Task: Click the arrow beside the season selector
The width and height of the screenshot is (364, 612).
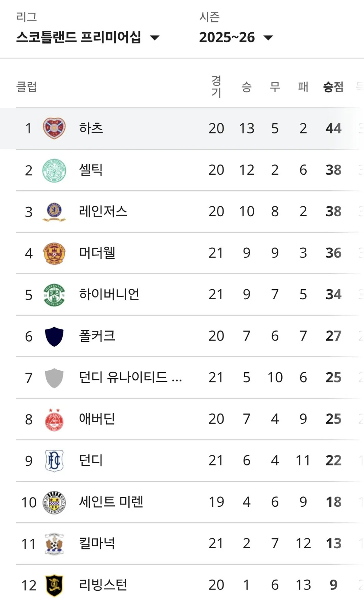Action: click(268, 38)
